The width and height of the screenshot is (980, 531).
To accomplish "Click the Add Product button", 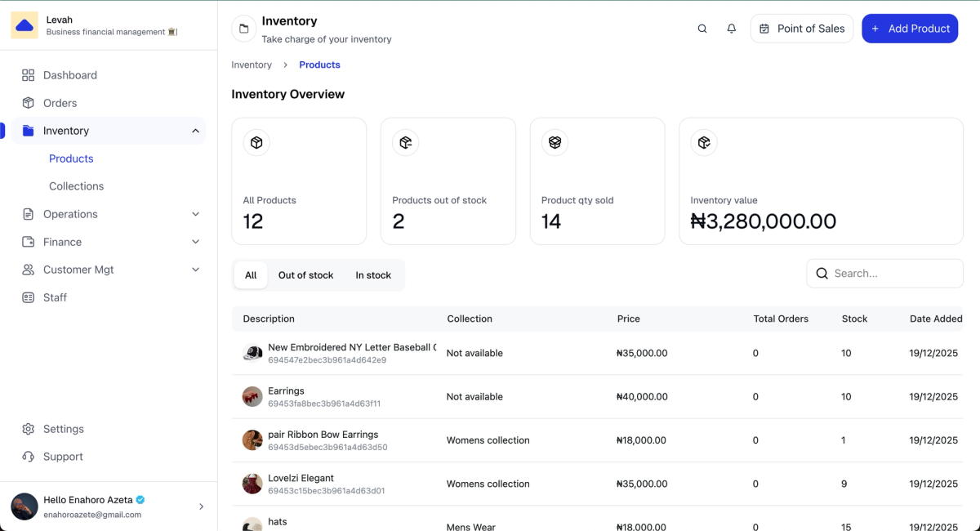I will click(910, 29).
